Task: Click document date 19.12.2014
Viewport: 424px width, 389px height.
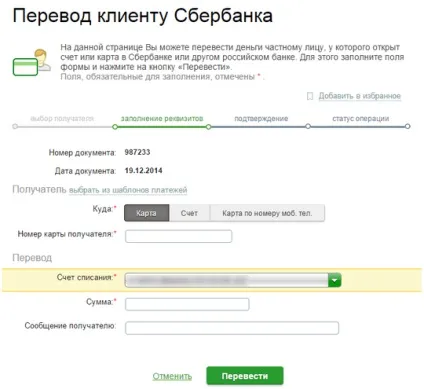Action: point(143,171)
